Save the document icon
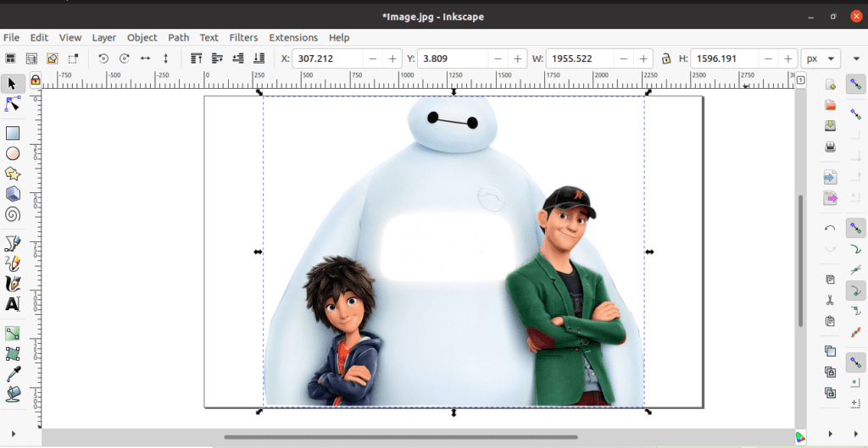This screenshot has height=448, width=868. point(830,125)
